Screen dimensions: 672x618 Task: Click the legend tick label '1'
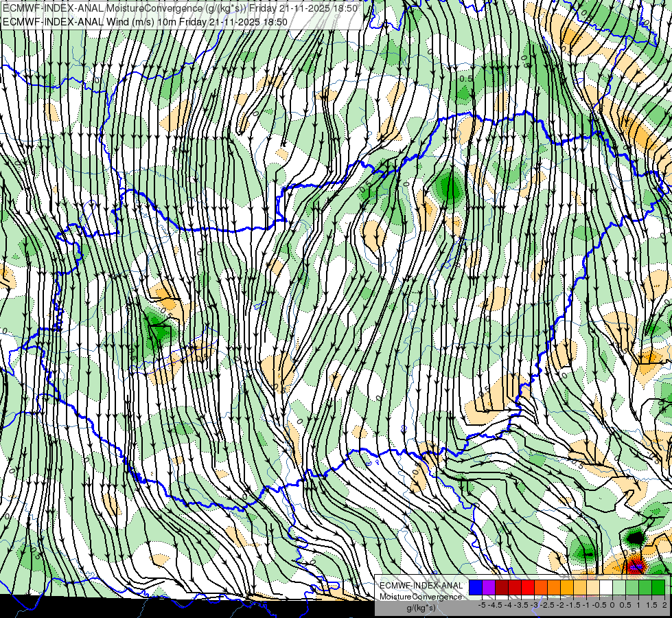638,605
